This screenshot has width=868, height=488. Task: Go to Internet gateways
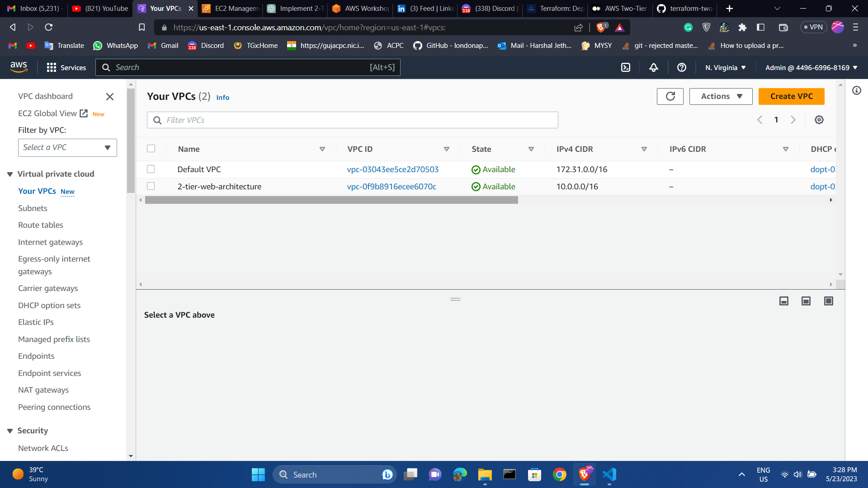pyautogui.click(x=50, y=242)
